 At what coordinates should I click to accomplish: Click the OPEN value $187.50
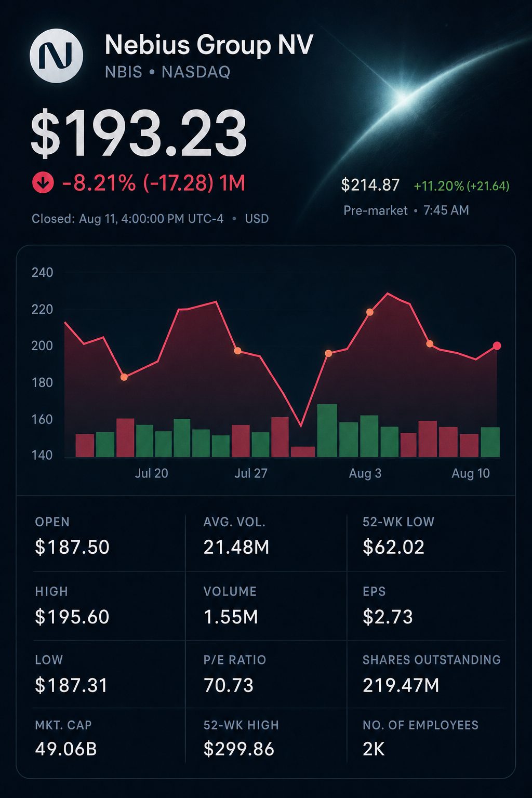pyautogui.click(x=72, y=547)
